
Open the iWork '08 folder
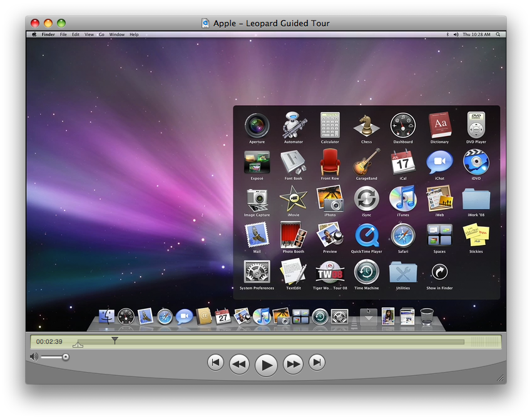[x=476, y=199]
